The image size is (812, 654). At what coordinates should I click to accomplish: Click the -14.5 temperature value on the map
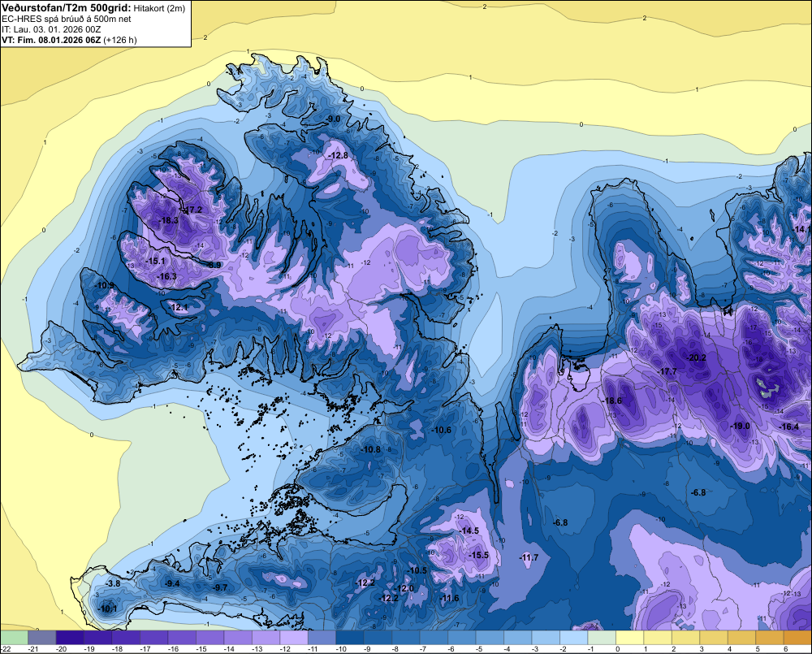pyautogui.click(x=469, y=531)
